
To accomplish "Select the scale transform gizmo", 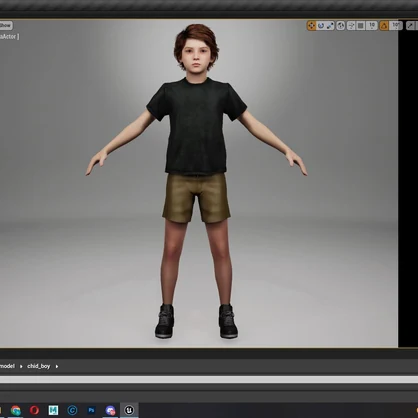I will (x=330, y=26).
